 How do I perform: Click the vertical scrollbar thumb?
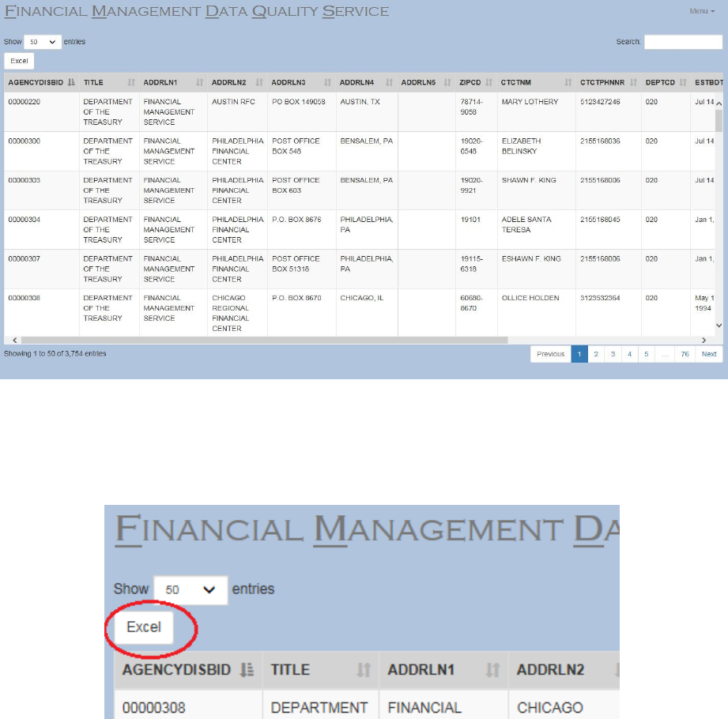point(719,120)
